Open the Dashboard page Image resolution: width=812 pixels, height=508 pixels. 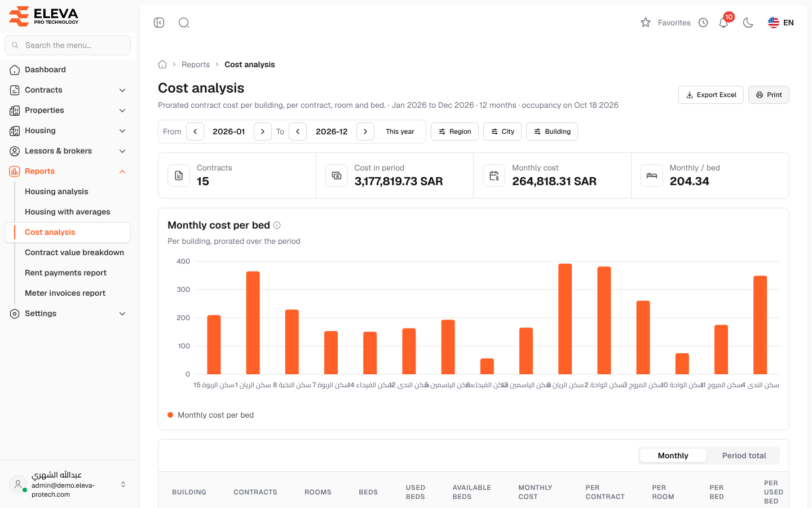68,69
